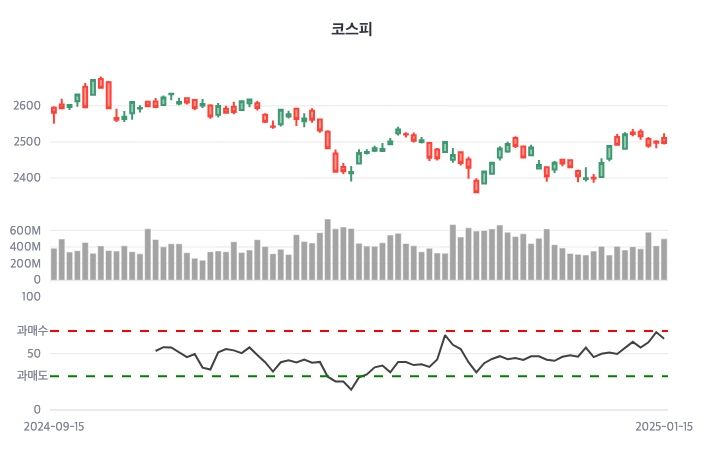
Task: Click the 400M volume axis label
Action: tap(26, 247)
